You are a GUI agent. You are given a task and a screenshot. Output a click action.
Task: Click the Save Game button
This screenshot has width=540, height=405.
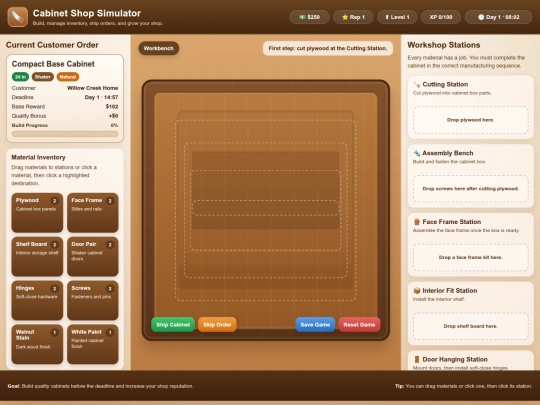(x=315, y=325)
